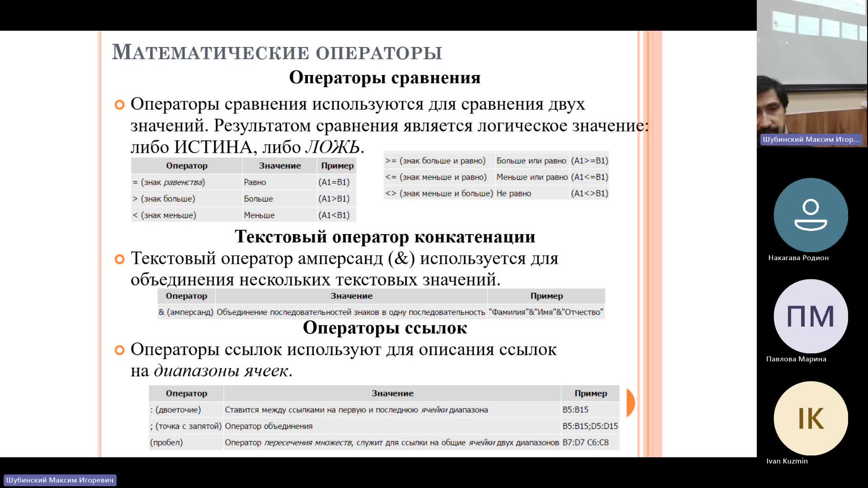Click the name Накагава Родион
This screenshot has height=488, width=868.
(798, 258)
